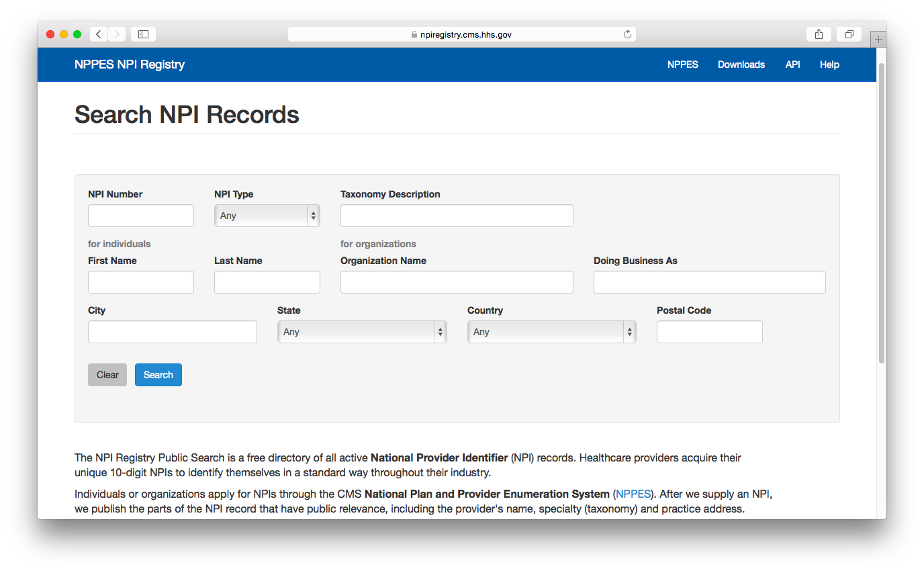Click the Share icon in the toolbar
Image resolution: width=924 pixels, height=573 pixels.
pos(819,34)
